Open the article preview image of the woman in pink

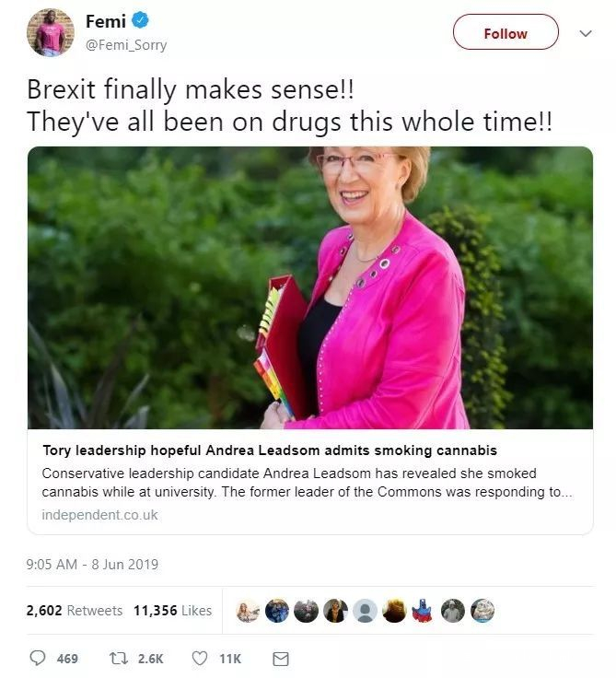click(309, 287)
